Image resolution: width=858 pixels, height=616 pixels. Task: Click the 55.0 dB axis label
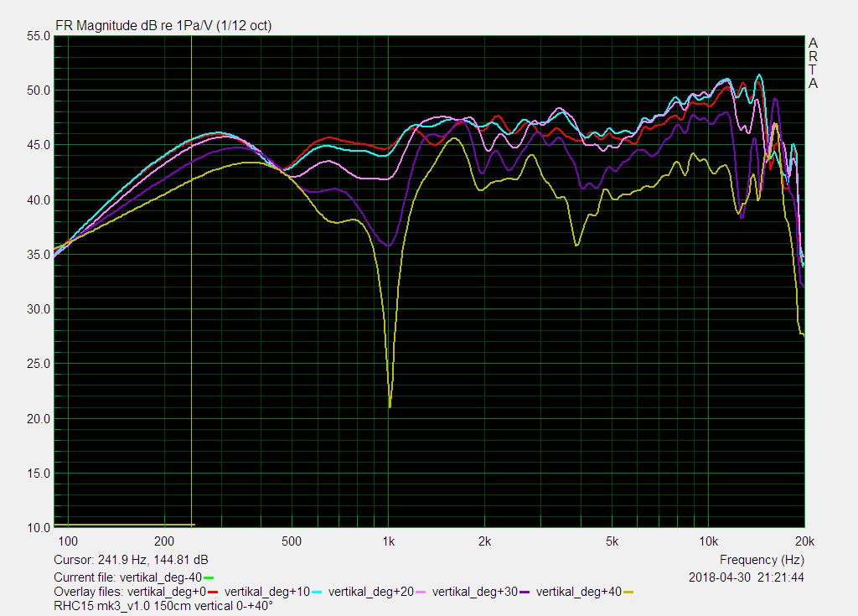click(x=39, y=36)
